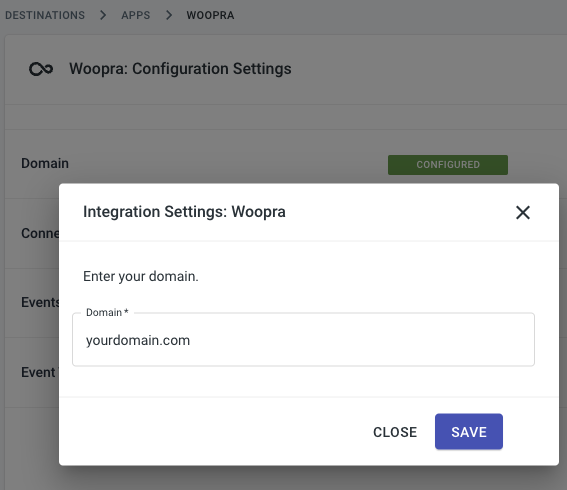567x490 pixels.
Task: Click the 'Enter your domain.' text
Action: (141, 276)
